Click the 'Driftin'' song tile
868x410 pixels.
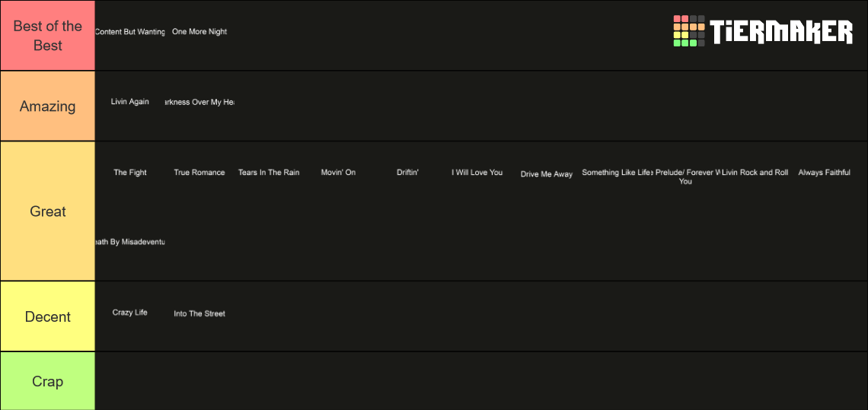point(408,173)
